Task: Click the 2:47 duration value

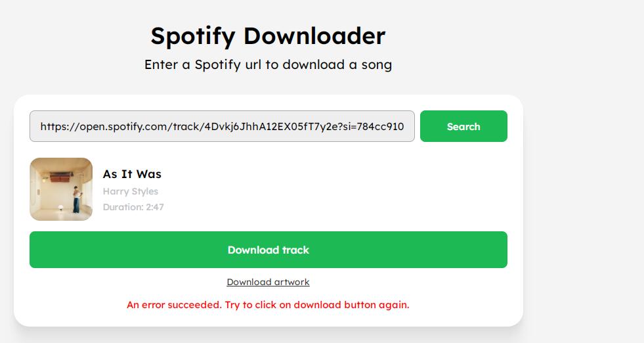Action: pos(155,207)
